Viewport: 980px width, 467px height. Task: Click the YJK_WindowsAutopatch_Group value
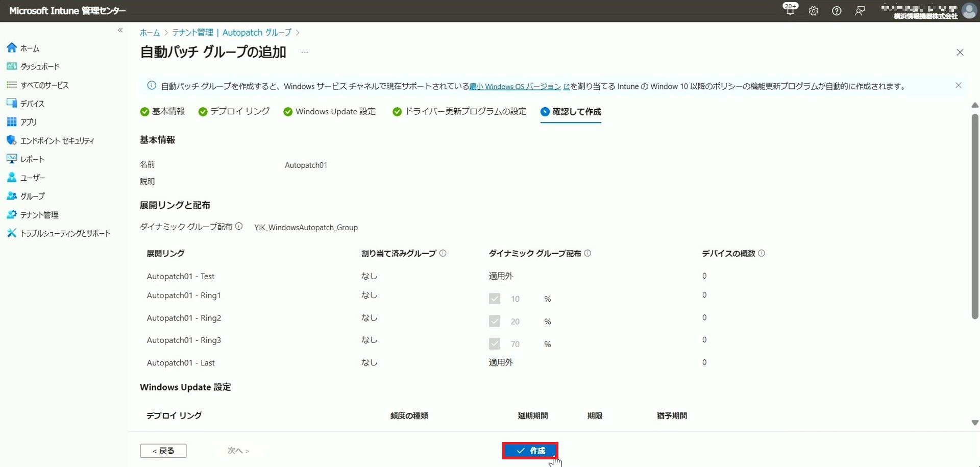coord(306,227)
